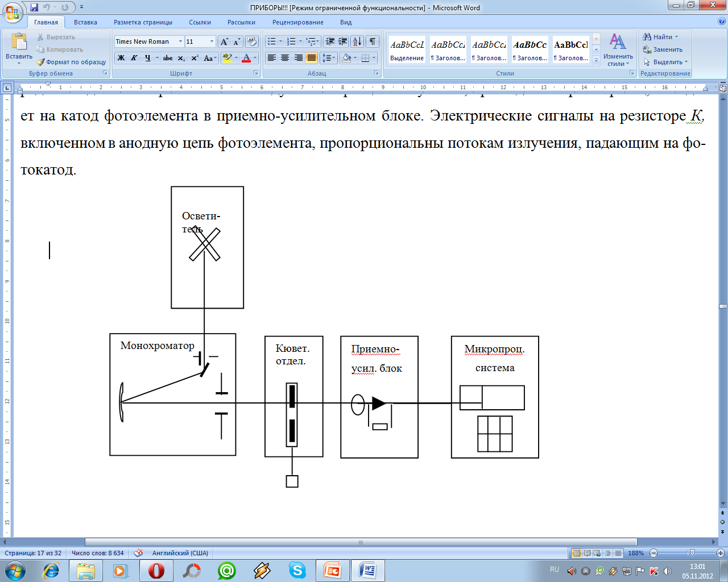The image size is (728, 582).
Task: Open the Рассылки tab
Action: [241, 22]
